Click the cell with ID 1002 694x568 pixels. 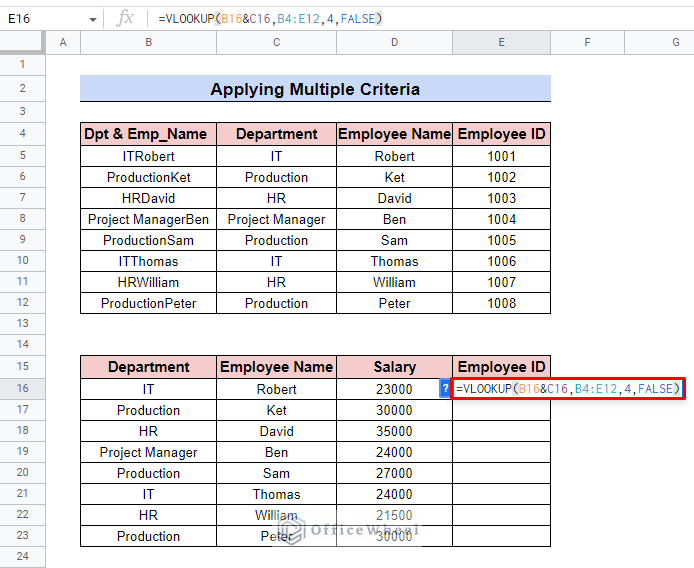click(x=501, y=177)
